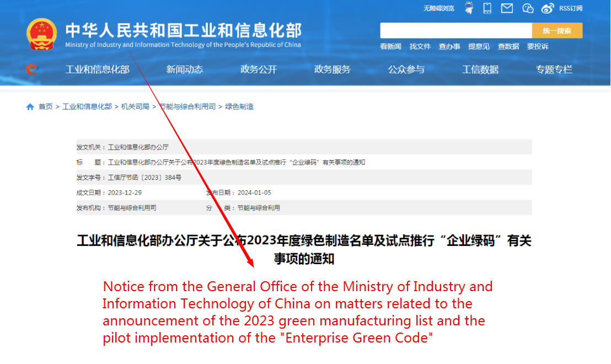Screen dimensions: 611x364
Task: Focus the search input field
Action: (455, 30)
